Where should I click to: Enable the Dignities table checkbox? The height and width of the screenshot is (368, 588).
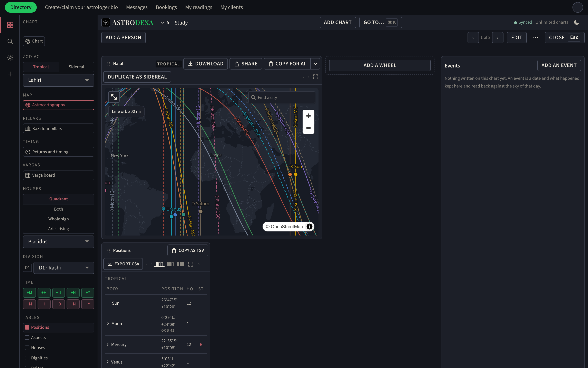(27, 358)
